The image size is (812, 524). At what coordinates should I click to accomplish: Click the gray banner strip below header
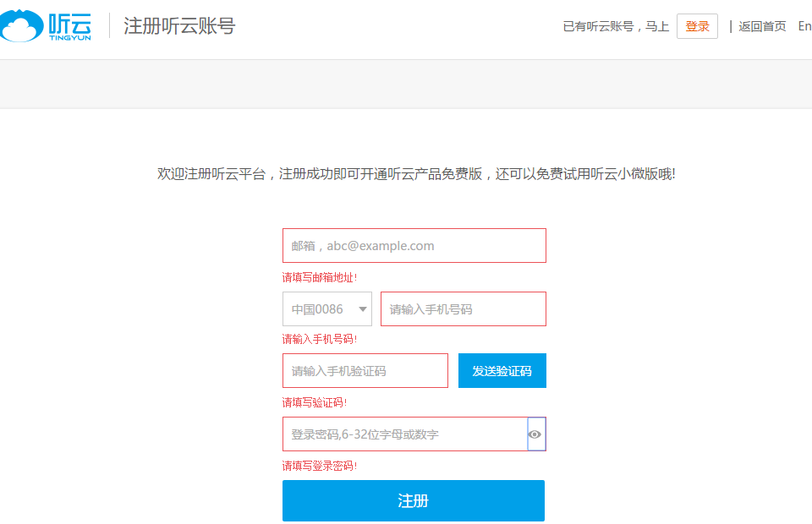click(x=406, y=84)
